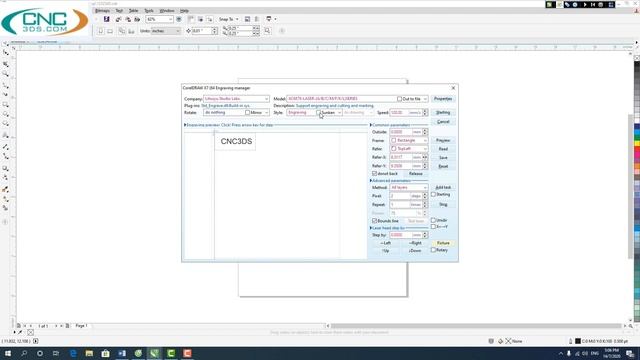Open the Bitmaps menu
Image resolution: width=640 pixels, height=360 pixels.
[102, 11]
